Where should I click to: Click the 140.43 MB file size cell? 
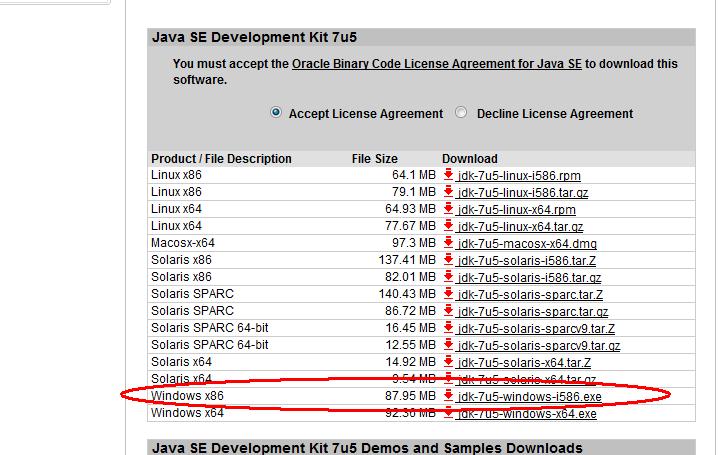[407, 293]
